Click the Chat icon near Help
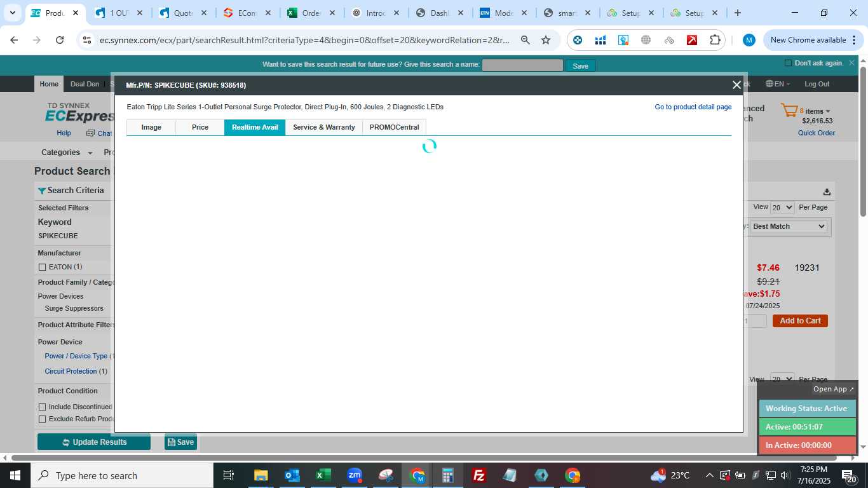This screenshot has width=868, height=488. [91, 133]
